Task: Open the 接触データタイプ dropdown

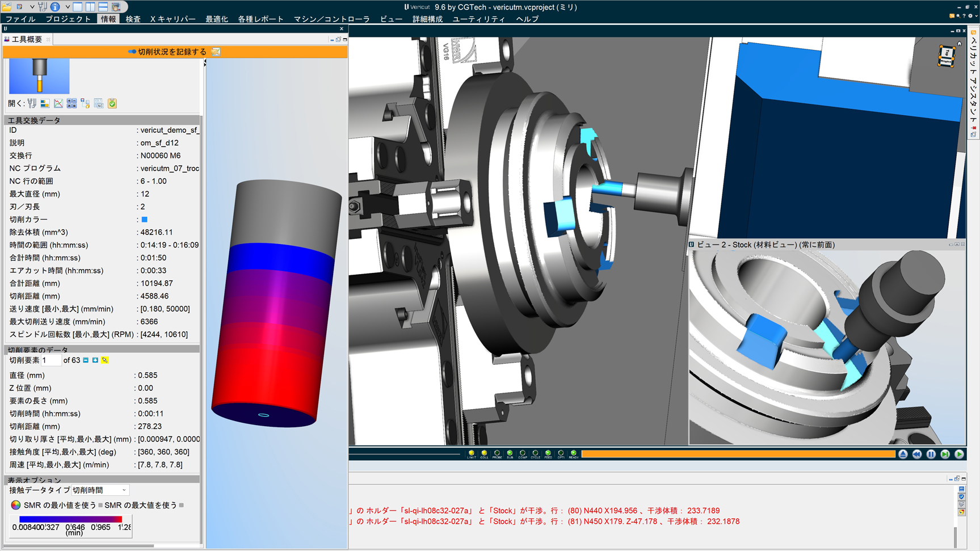Action: coord(100,490)
